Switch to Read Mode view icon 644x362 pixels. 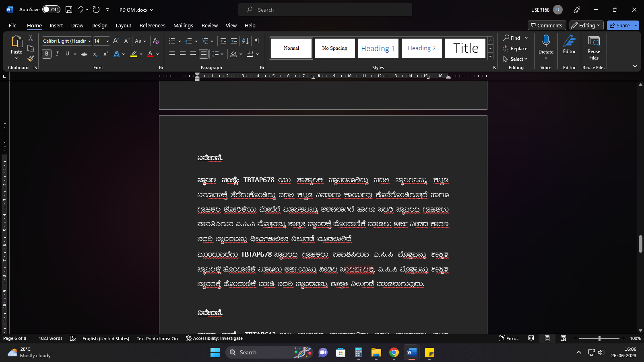pos(531,338)
